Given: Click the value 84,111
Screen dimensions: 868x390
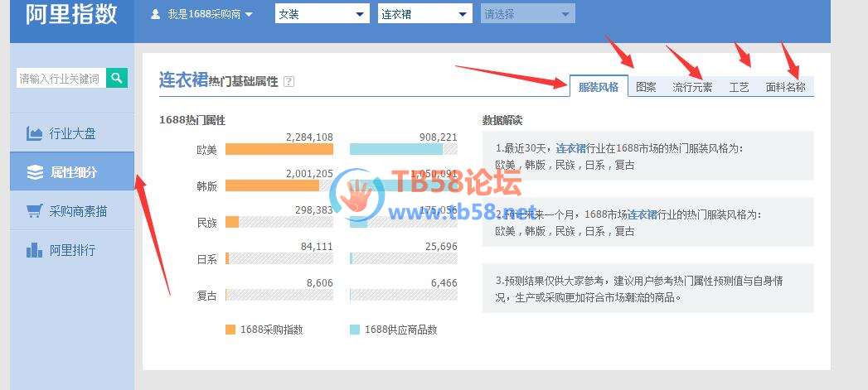Looking at the screenshot, I should click(x=317, y=246).
